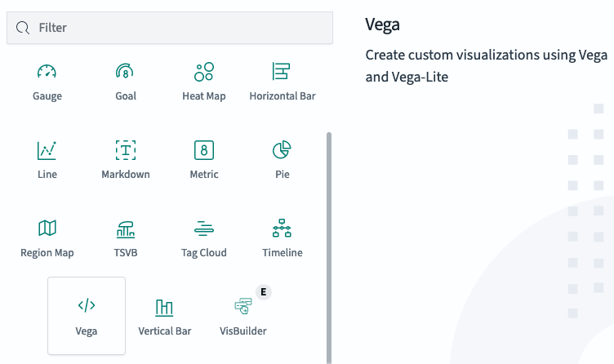Click the Gauge label text

pyautogui.click(x=47, y=96)
